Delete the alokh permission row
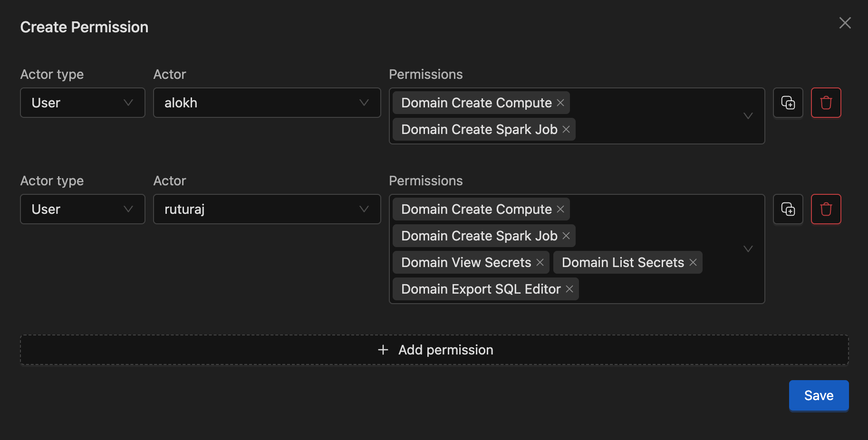This screenshot has width=868, height=440. (826, 103)
